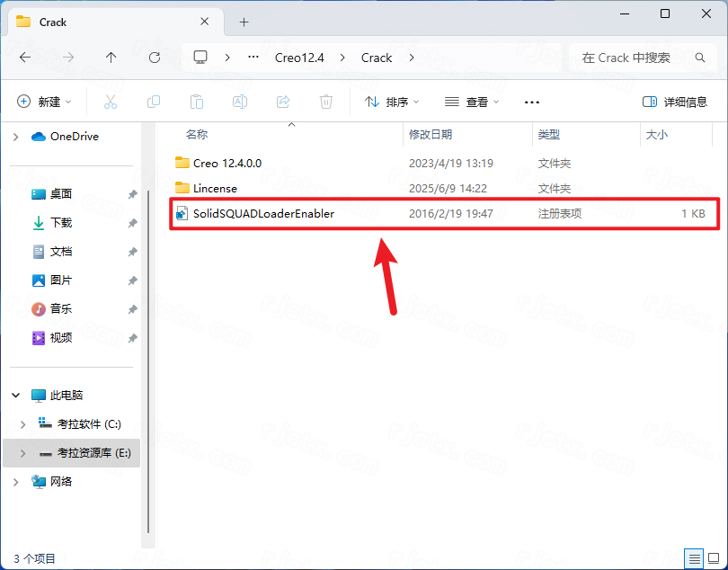Click Creo12.4 in the address breadcrumb
This screenshot has width=728, height=570.
[299, 58]
